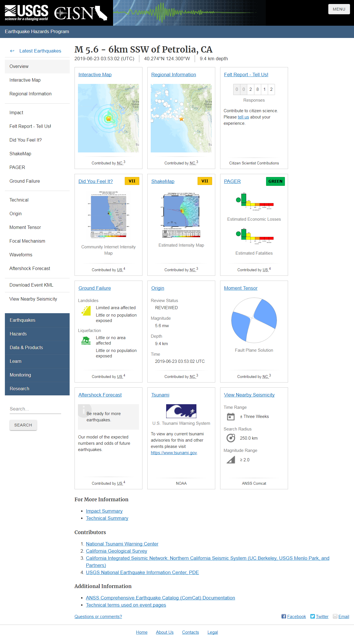Screen dimensions: 354x644
Task: Open the Technical Summary link
Action: tap(107, 518)
